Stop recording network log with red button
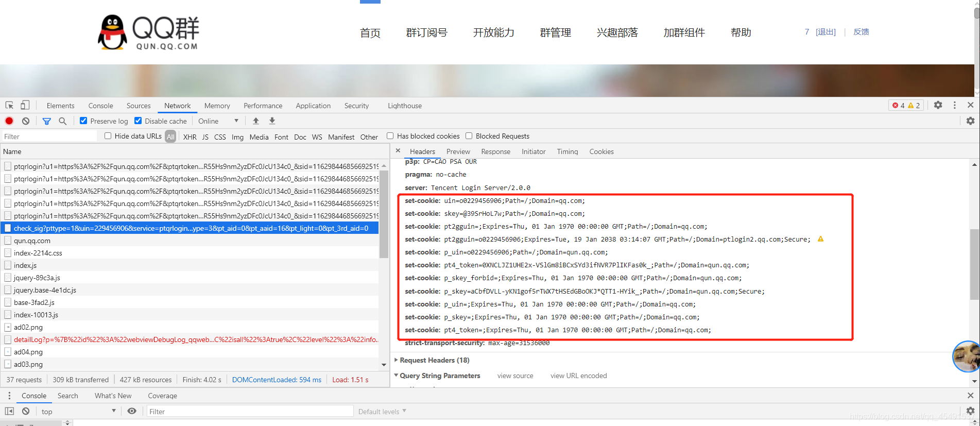This screenshot has width=980, height=426. [x=9, y=121]
